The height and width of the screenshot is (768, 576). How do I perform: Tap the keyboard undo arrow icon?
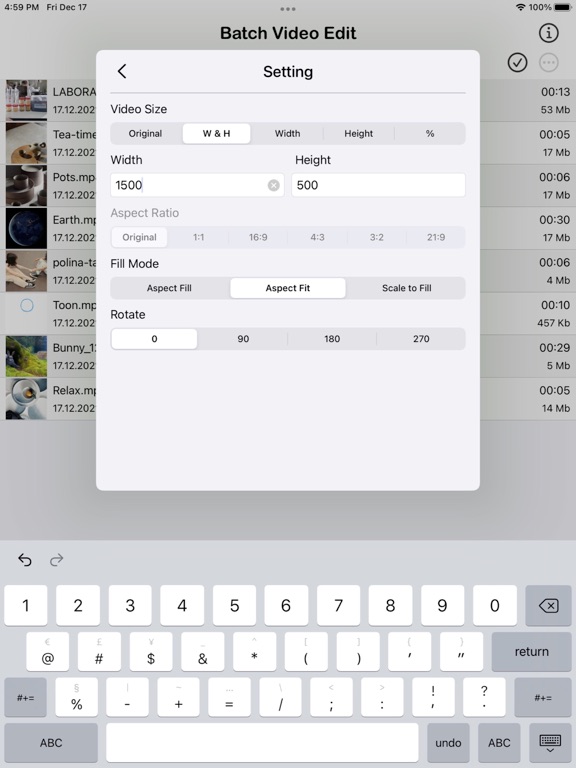(24, 559)
